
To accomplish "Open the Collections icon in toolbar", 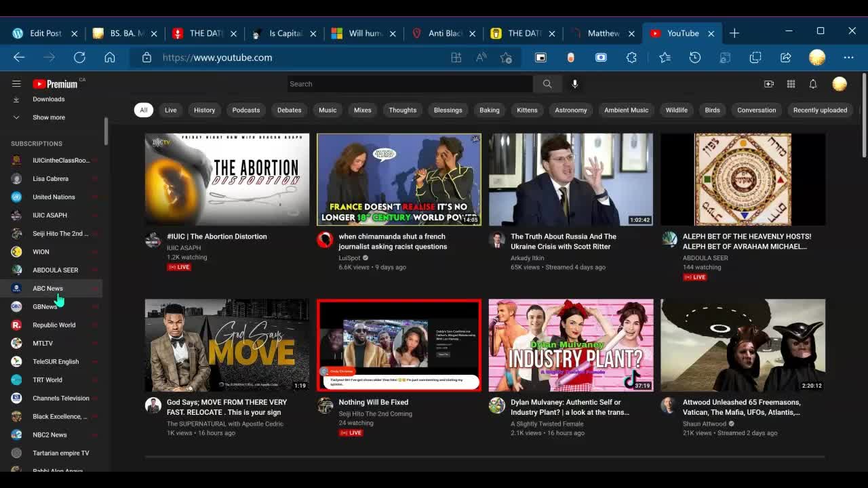I will click(x=755, y=58).
